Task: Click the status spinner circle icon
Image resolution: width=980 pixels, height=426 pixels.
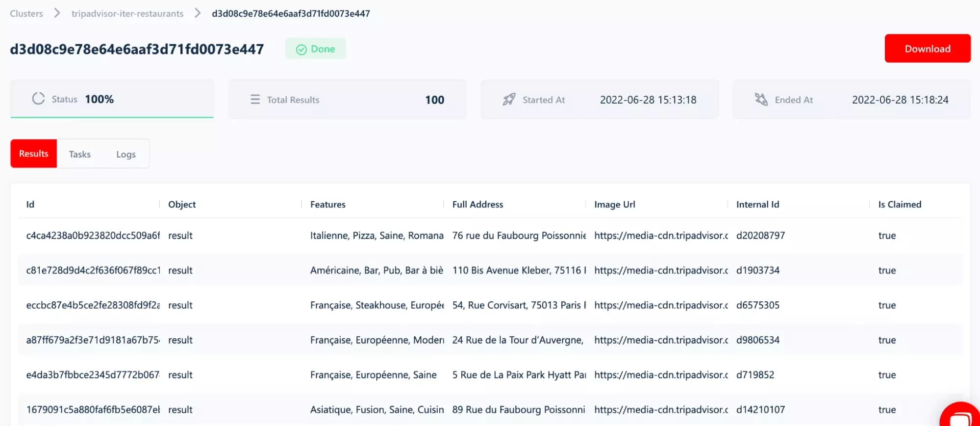Action: [38, 99]
